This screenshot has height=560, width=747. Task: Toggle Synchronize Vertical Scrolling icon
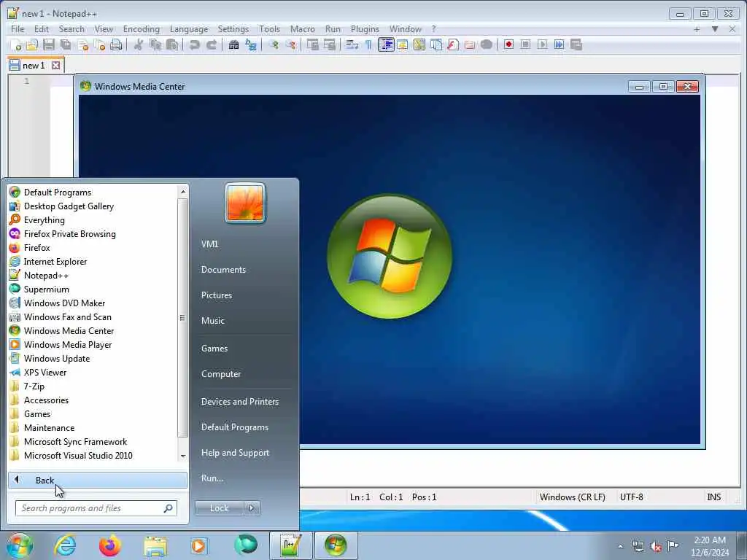[x=312, y=44]
